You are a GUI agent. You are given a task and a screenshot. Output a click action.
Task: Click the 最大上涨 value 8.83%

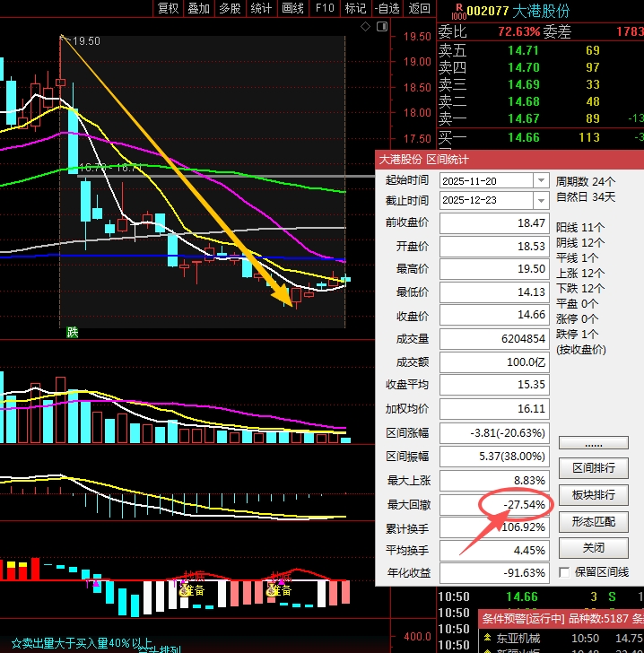pos(494,481)
